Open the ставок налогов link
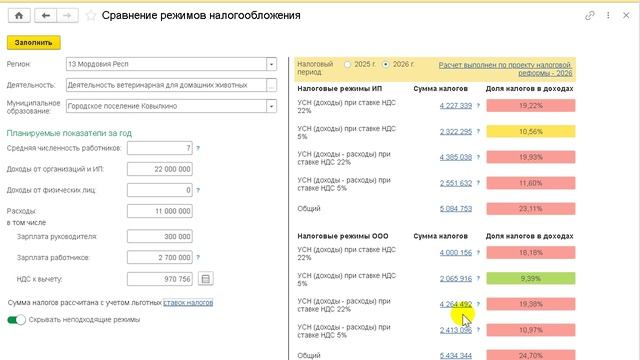640x360 pixels. tap(188, 302)
